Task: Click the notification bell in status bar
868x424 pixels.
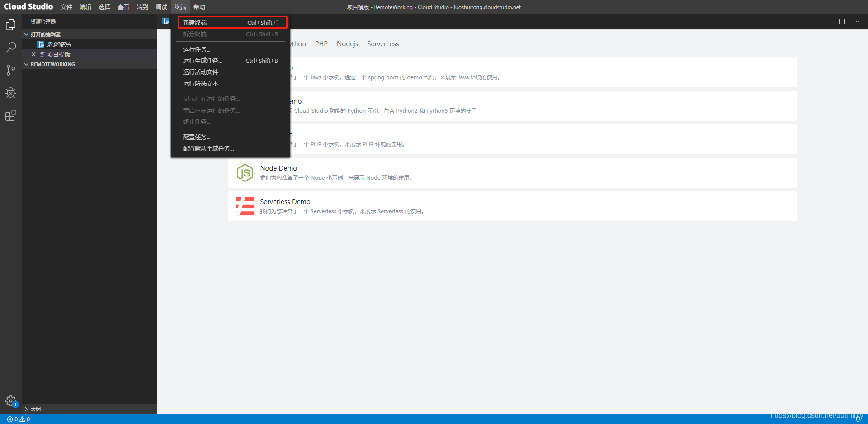Action: (858, 419)
